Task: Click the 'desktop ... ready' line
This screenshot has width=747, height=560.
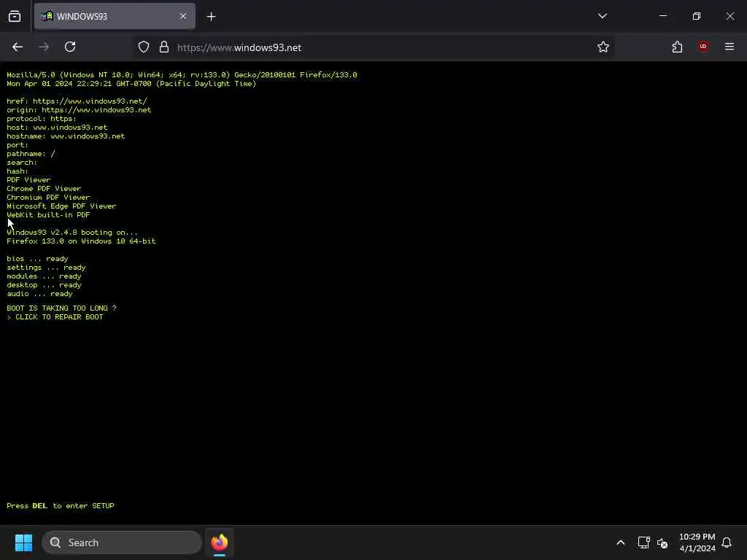Action: 44,285
